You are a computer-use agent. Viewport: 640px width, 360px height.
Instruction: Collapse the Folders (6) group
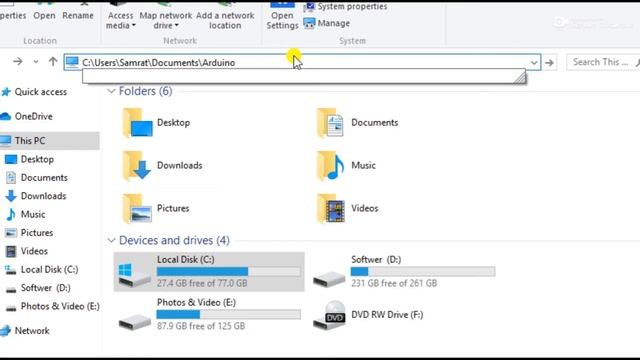coord(111,91)
